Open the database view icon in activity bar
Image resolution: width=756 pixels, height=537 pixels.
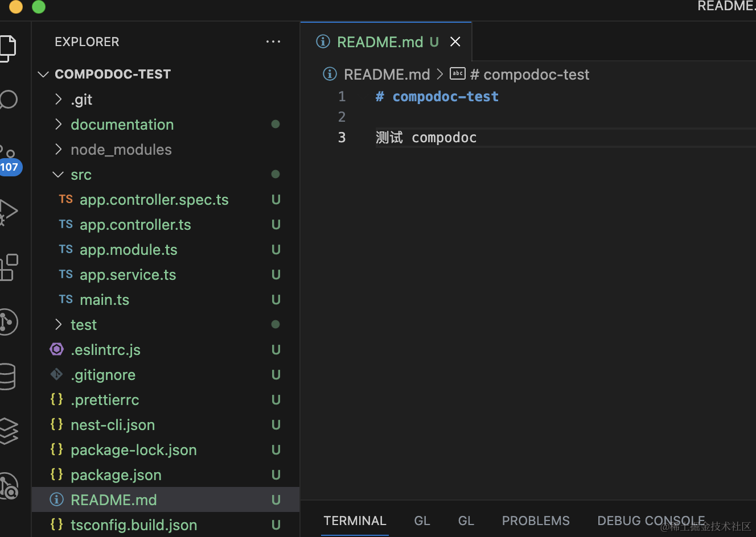pos(7,376)
